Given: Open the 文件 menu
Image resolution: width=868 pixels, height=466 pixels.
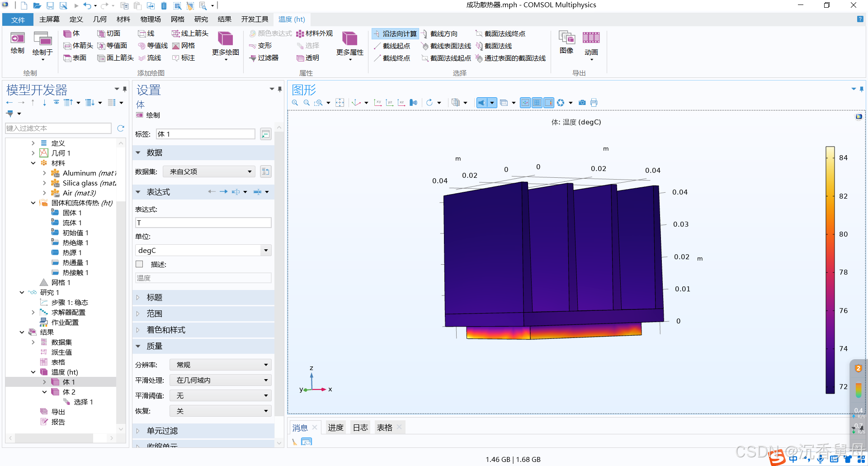Looking at the screenshot, I should [x=18, y=19].
